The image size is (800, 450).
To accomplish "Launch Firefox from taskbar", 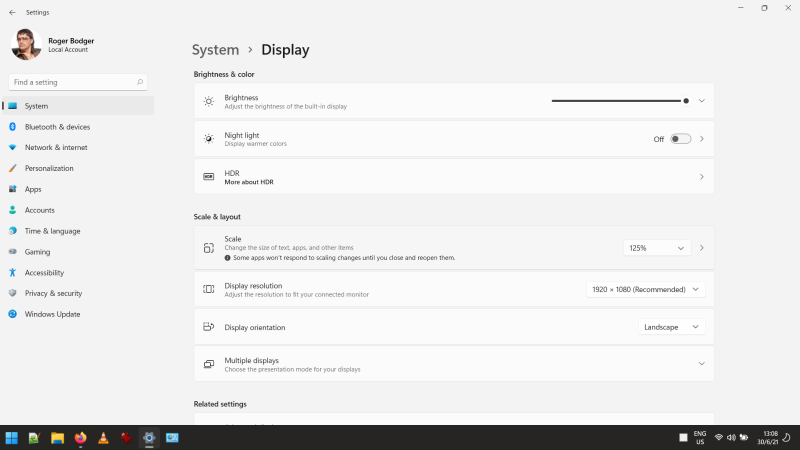I will click(80, 438).
